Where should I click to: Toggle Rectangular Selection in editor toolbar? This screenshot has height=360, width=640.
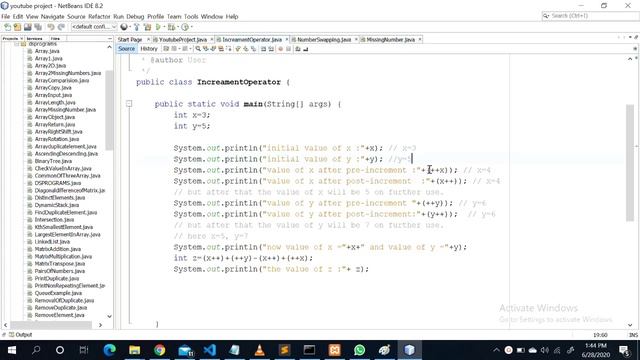[229, 49]
